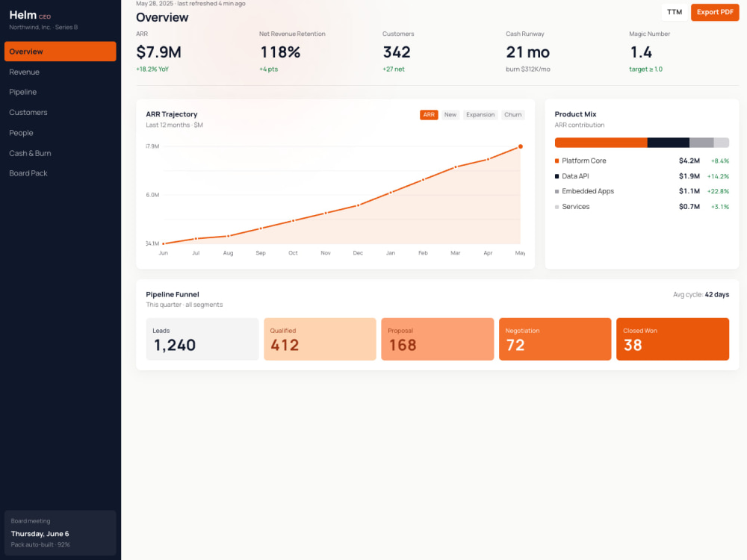This screenshot has width=747, height=560.
Task: Click the Northwind, Inc. Series B text
Action: pyautogui.click(x=43, y=27)
